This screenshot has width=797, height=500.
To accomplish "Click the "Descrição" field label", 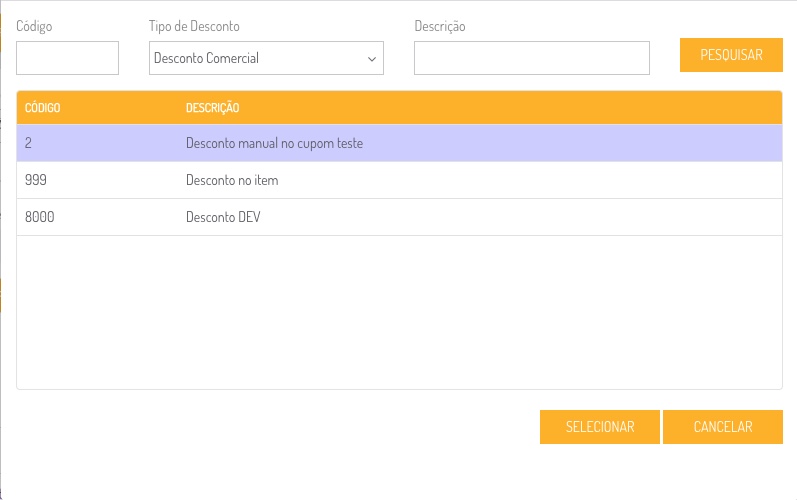I will point(440,26).
